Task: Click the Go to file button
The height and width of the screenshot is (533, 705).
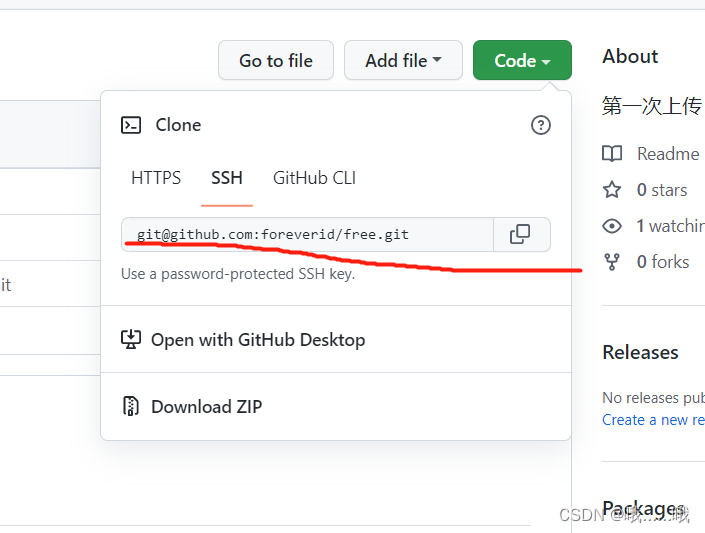Action: click(x=276, y=60)
